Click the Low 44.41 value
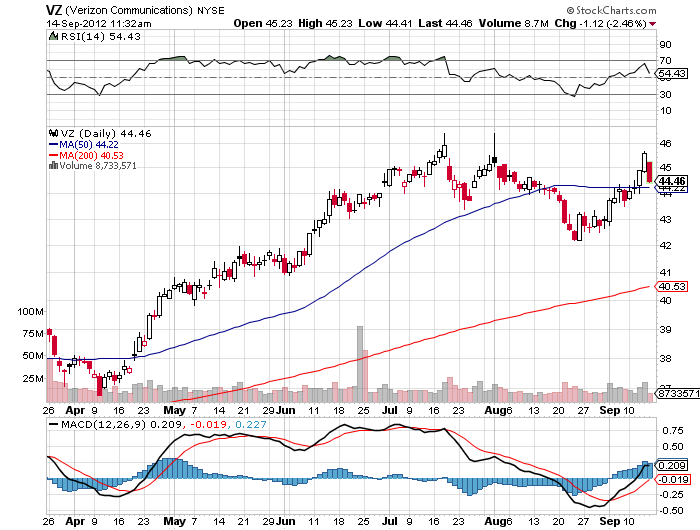Viewport: 700px width, 530px height. tap(385, 23)
